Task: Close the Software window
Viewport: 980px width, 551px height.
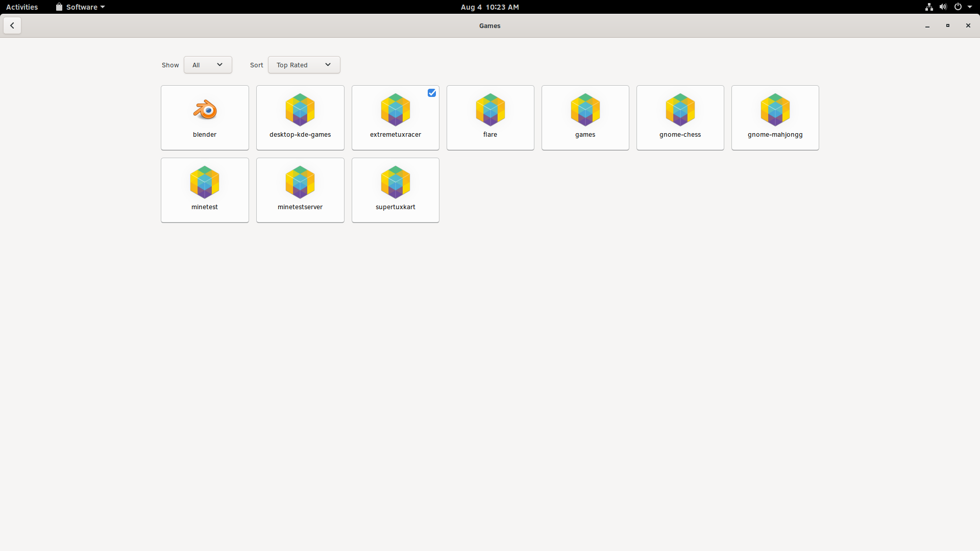Action: coord(968,26)
